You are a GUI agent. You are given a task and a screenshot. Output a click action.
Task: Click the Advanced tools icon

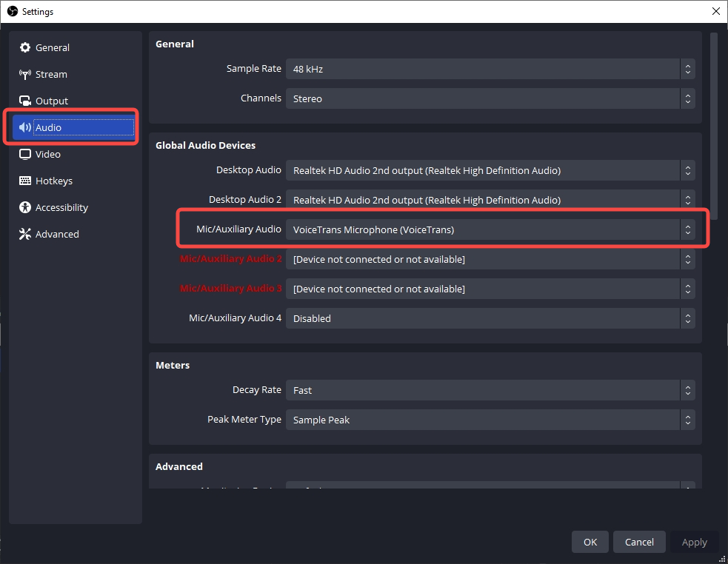25,234
